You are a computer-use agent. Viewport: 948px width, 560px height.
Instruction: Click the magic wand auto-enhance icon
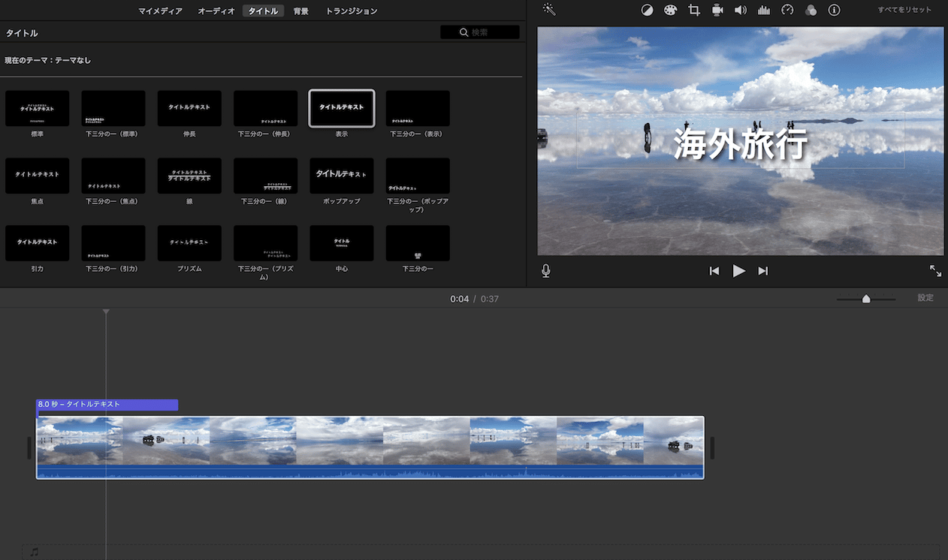pyautogui.click(x=549, y=10)
